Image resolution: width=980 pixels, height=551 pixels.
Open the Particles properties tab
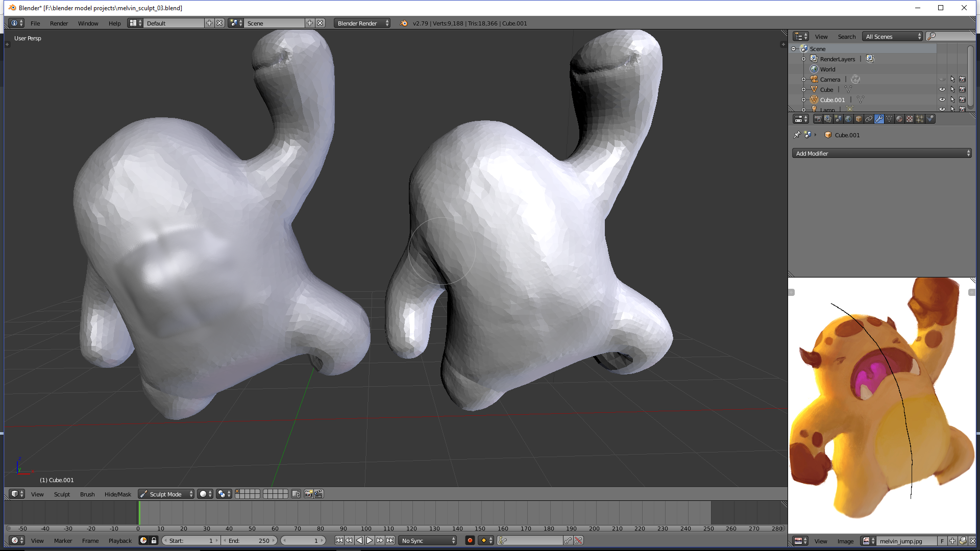pos(920,119)
